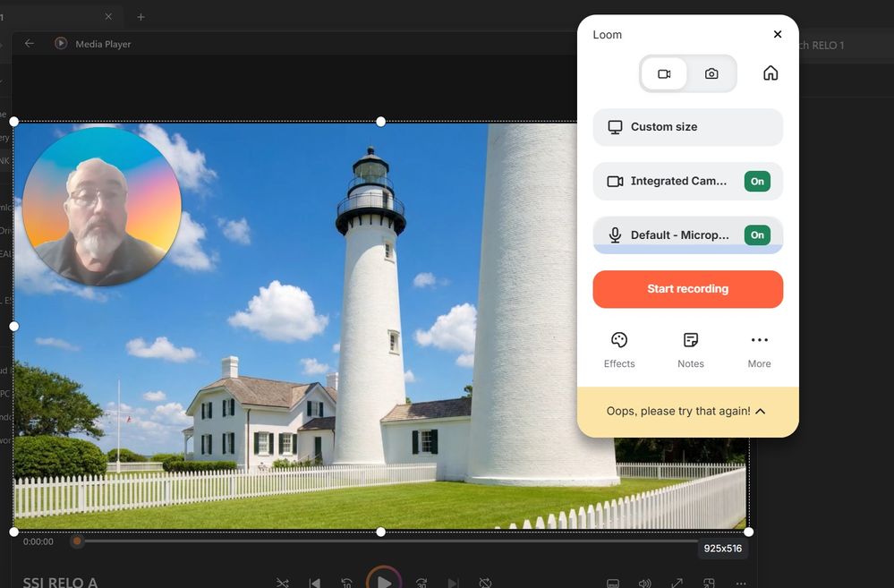This screenshot has height=588, width=894.
Task: Click the Start recording button
Action: click(x=687, y=289)
